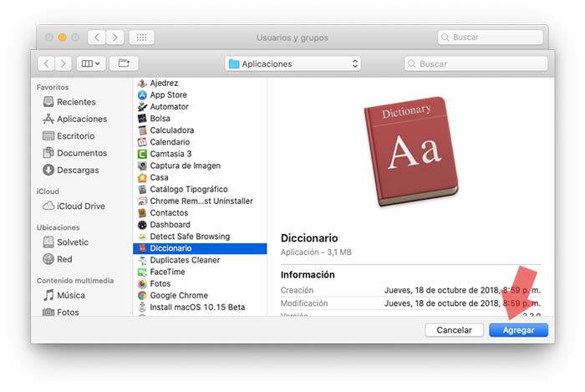Image resolution: width=585 pixels, height=392 pixels.
Task: Select Documentos in the sidebar
Action: tap(75, 153)
